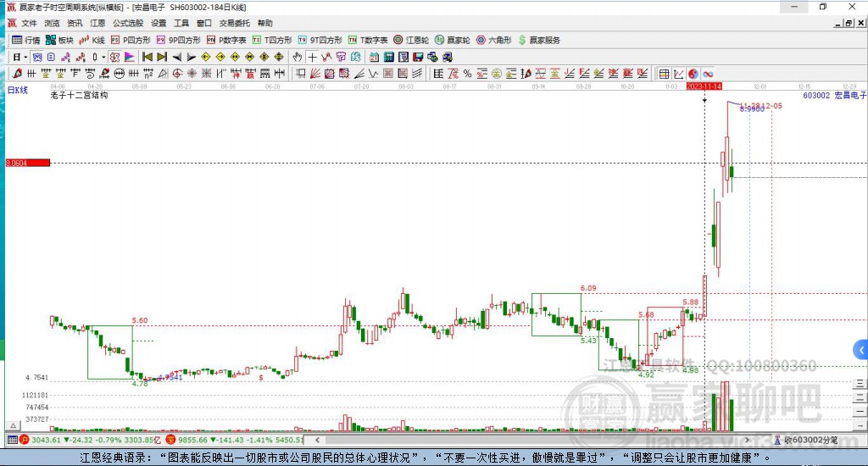
Task: Open the 工具 menu
Action: (x=181, y=23)
